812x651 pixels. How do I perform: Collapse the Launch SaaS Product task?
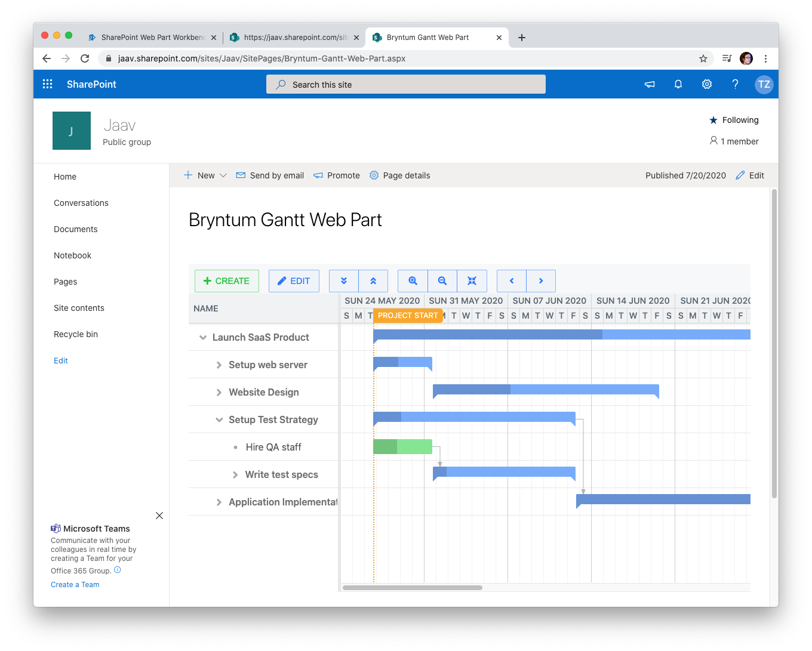tap(202, 338)
